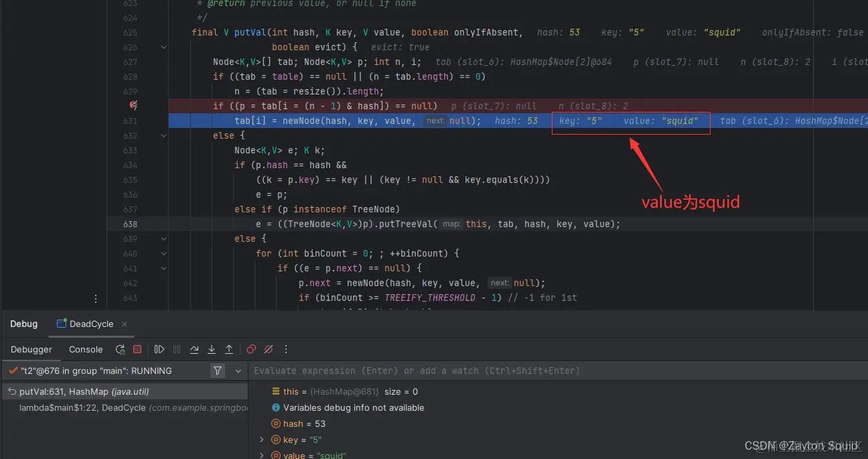Step into the method call
This screenshot has width=868, height=459.
point(212,349)
